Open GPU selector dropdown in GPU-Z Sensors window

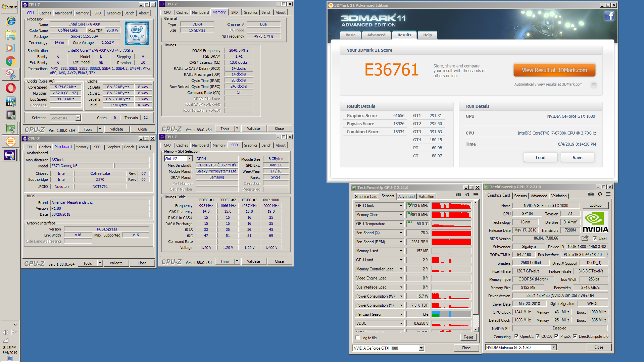pos(421,348)
